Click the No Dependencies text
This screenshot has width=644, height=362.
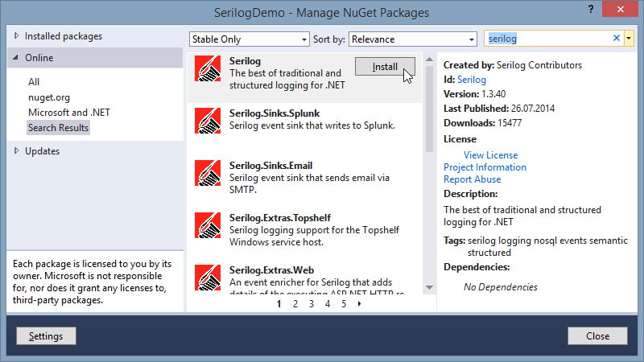(500, 287)
